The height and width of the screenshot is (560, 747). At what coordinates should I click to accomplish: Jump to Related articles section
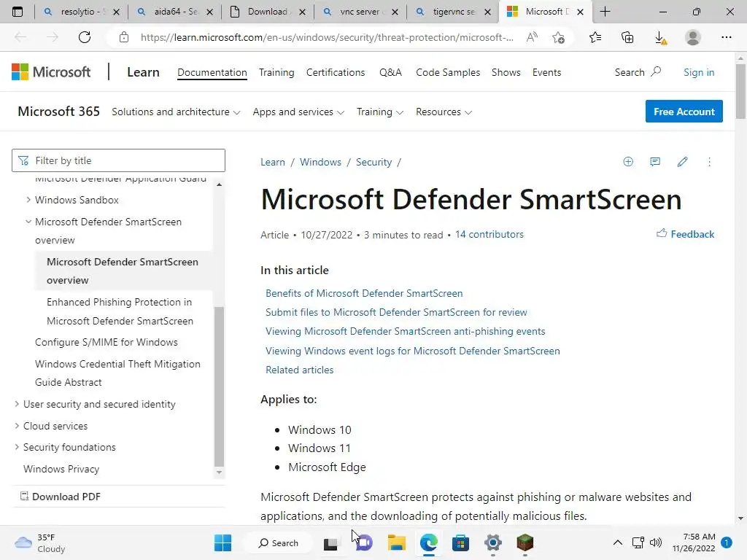299,370
